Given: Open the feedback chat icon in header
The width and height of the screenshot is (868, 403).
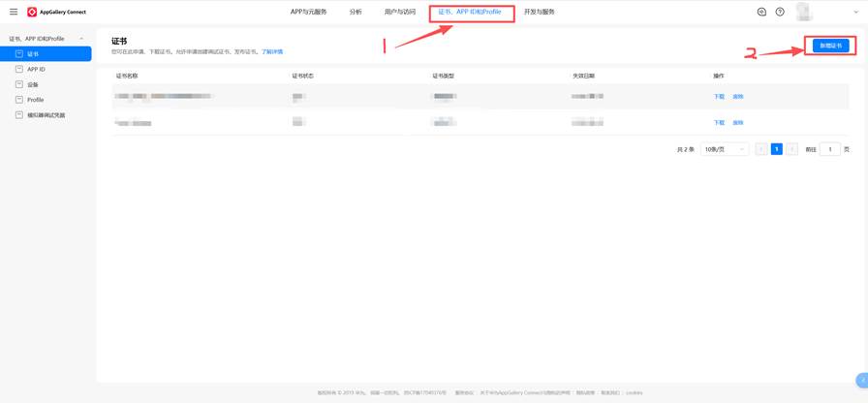Looking at the screenshot, I should [x=761, y=12].
